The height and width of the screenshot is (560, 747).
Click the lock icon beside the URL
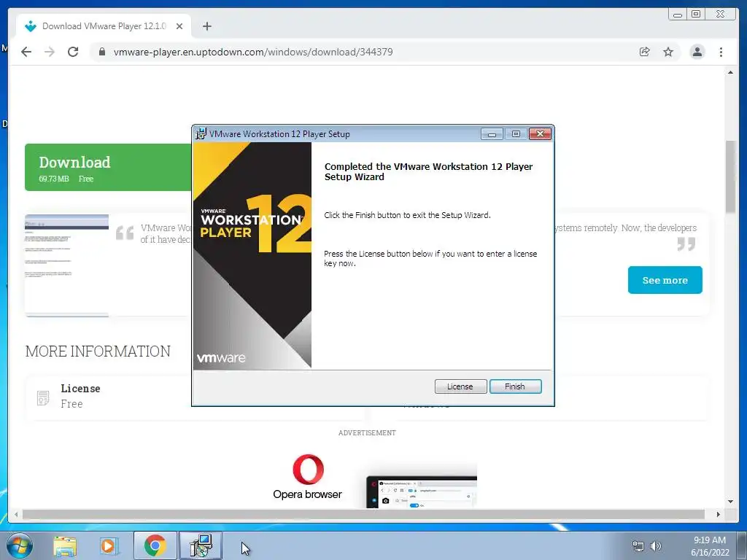[101, 52]
